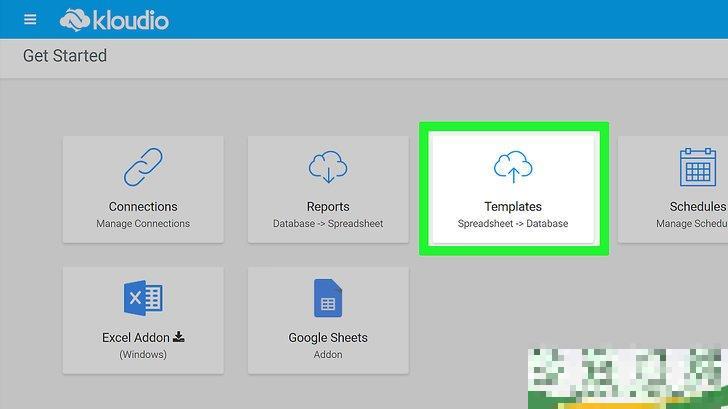Open the Reports card title

pos(328,207)
